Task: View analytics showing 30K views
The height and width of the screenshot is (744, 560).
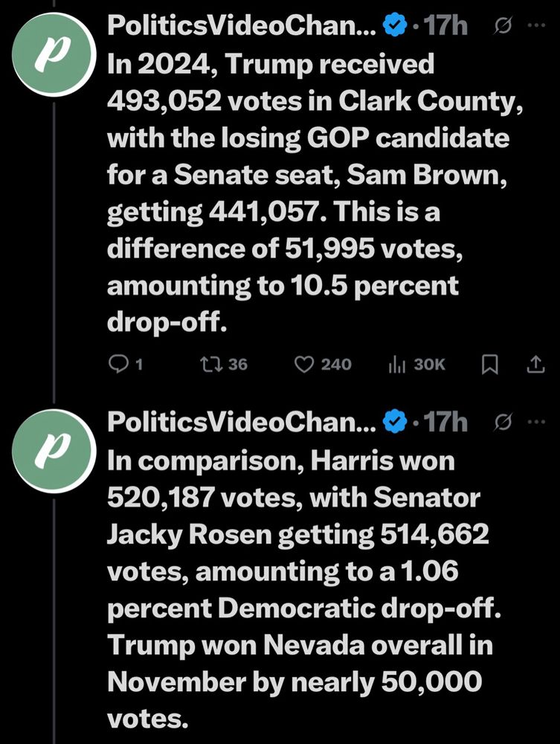Action: (x=396, y=364)
